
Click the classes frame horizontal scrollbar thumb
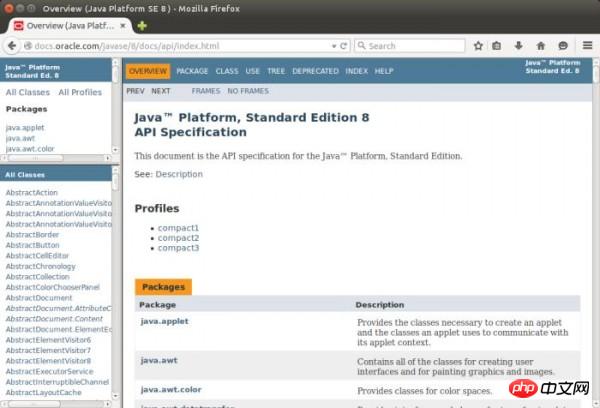[34, 403]
